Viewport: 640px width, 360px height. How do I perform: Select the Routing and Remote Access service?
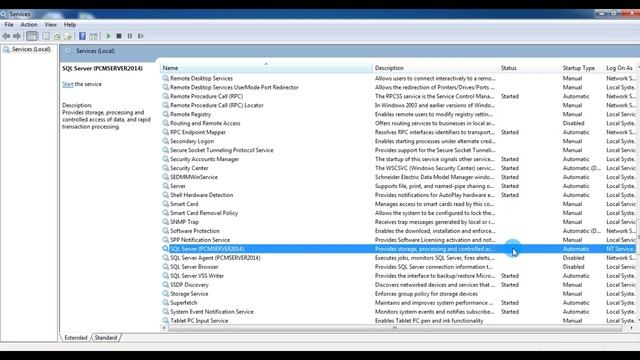(x=205, y=123)
